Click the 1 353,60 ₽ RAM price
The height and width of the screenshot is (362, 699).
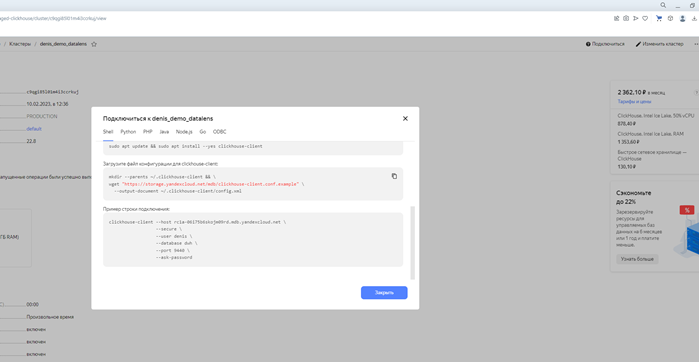(629, 142)
